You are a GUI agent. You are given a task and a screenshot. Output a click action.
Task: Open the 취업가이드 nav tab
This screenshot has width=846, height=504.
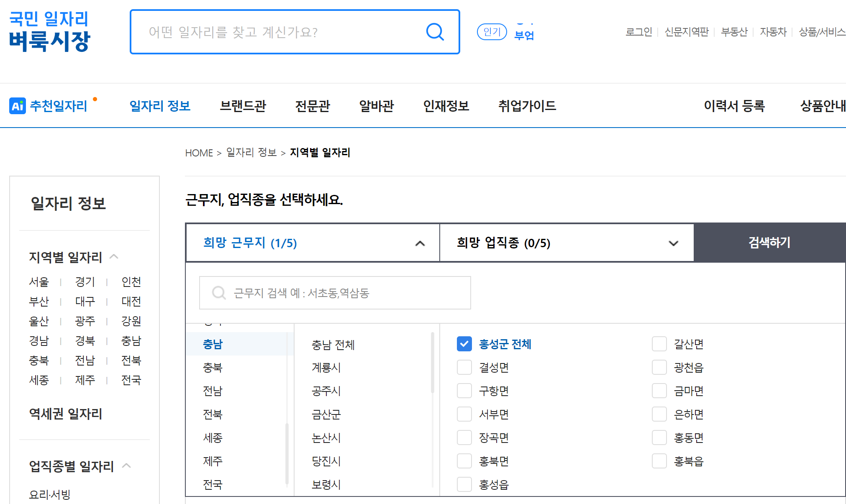[527, 106]
